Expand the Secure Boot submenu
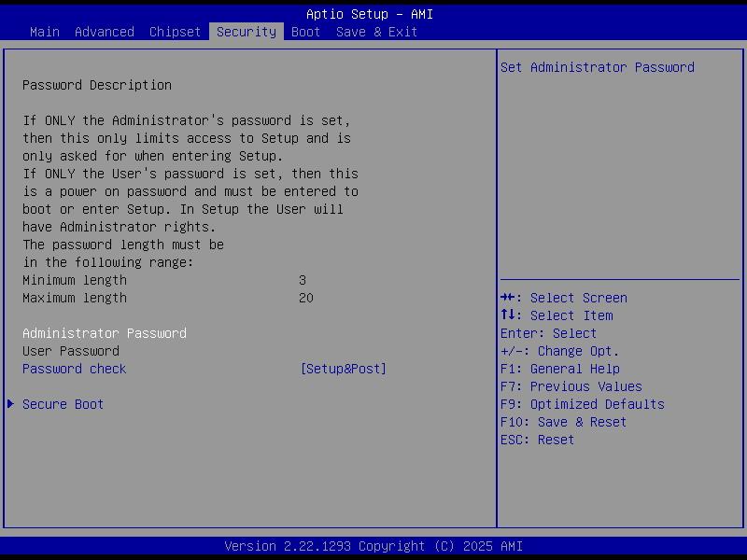 63,404
